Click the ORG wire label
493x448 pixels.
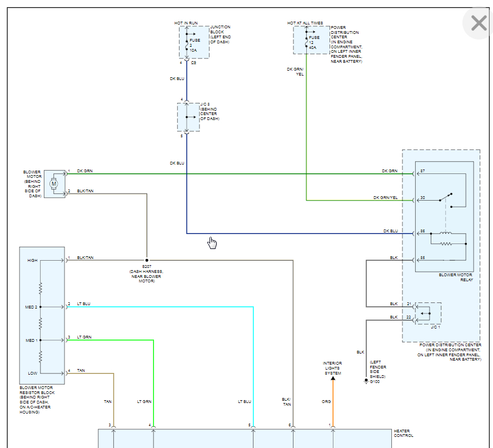tap(326, 401)
